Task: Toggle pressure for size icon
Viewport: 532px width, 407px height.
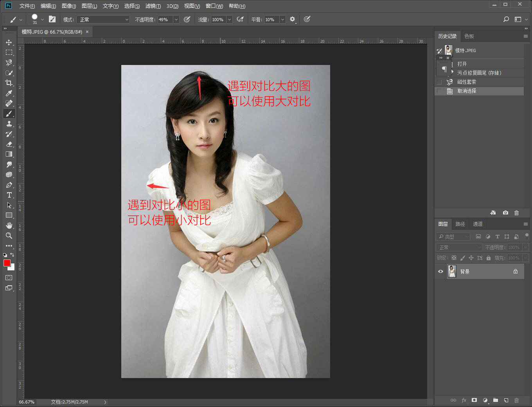Action: [x=307, y=19]
